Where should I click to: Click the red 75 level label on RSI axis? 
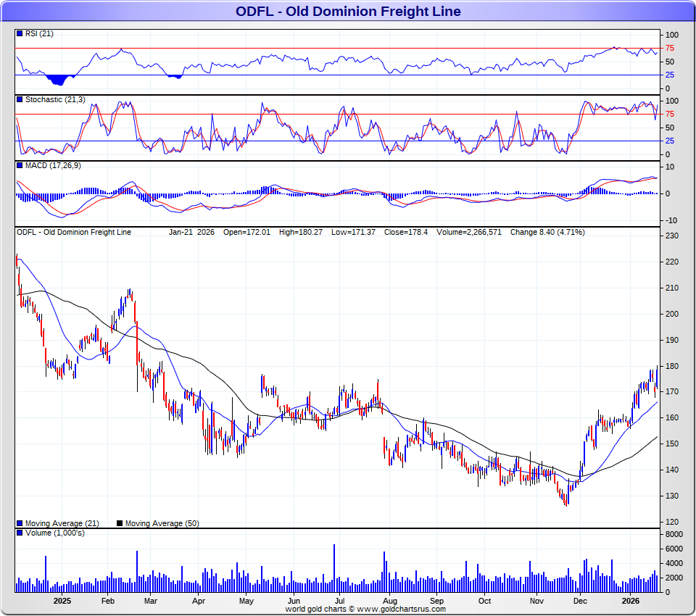click(x=671, y=49)
